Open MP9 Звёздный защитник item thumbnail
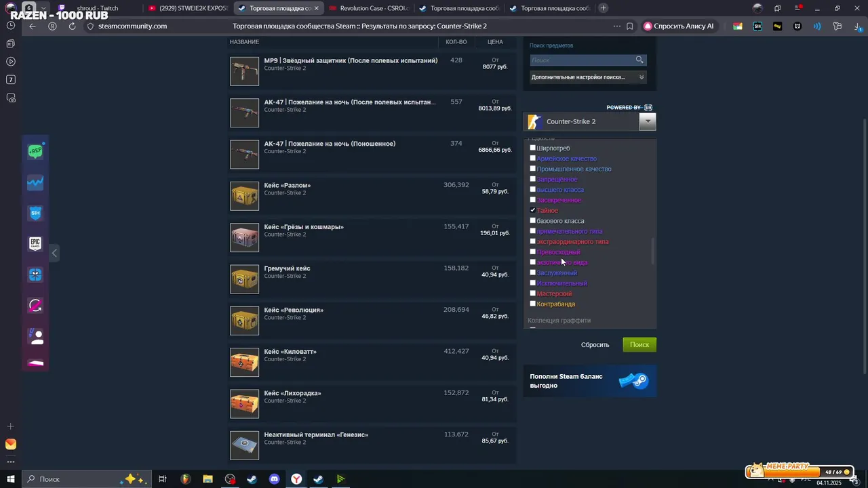The height and width of the screenshot is (488, 868). tap(244, 71)
